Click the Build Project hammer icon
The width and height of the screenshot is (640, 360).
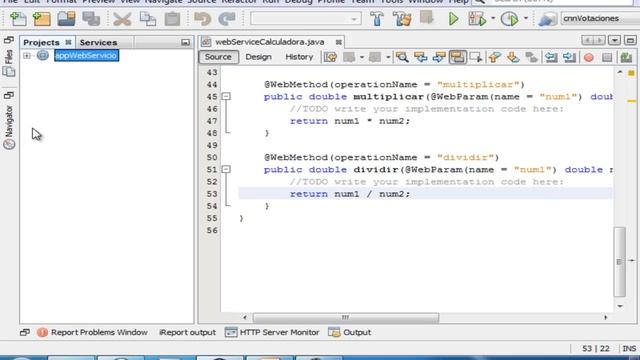[377, 19]
